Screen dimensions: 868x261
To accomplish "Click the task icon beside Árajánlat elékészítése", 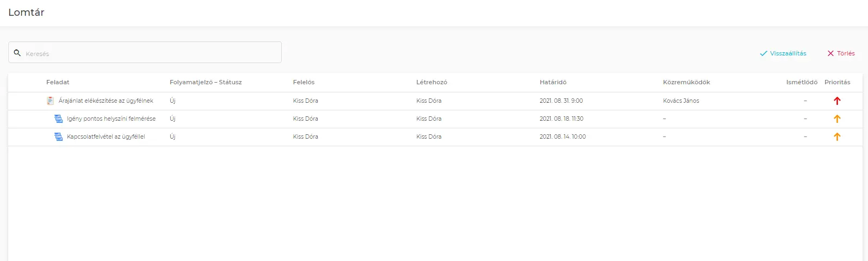I will pyautogui.click(x=50, y=101).
